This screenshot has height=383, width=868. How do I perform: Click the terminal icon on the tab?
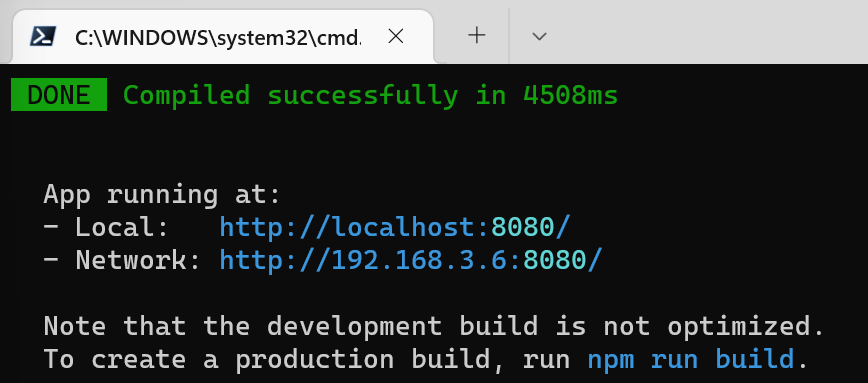click(43, 37)
